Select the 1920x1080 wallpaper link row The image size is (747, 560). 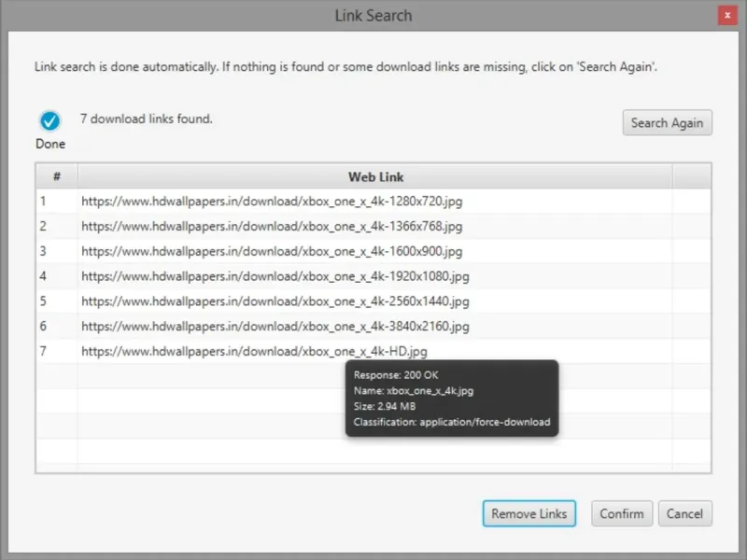coord(373,276)
